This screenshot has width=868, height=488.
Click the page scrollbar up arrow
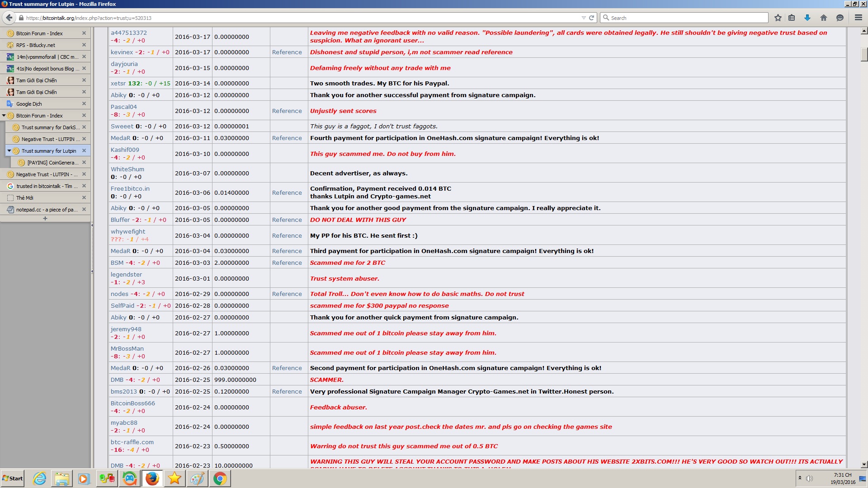coord(864,31)
